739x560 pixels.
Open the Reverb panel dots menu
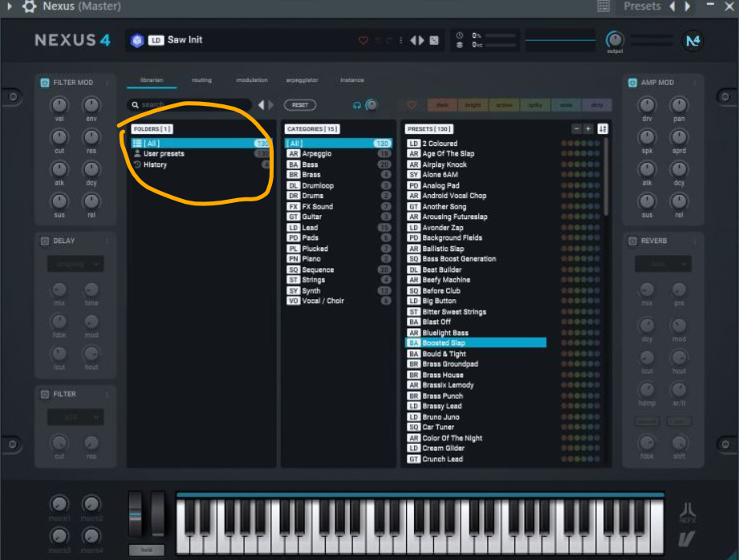[695, 241]
